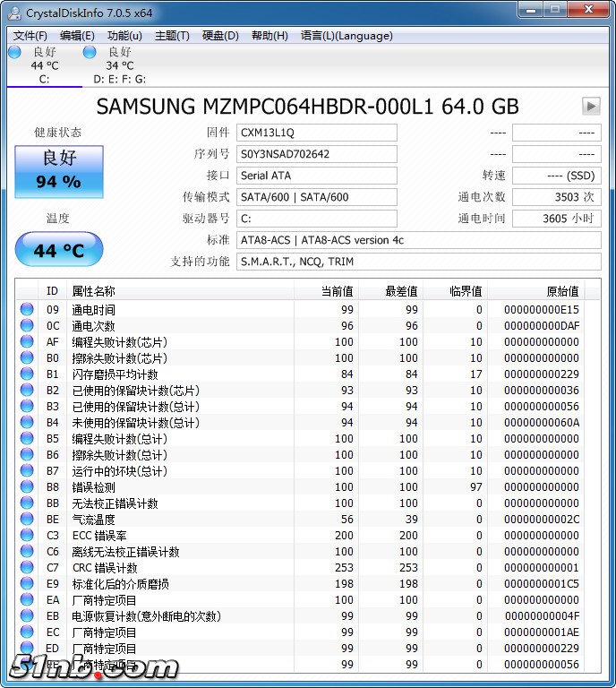
Task: Click status orb for attribute 09 通电时间
Action: (27, 310)
